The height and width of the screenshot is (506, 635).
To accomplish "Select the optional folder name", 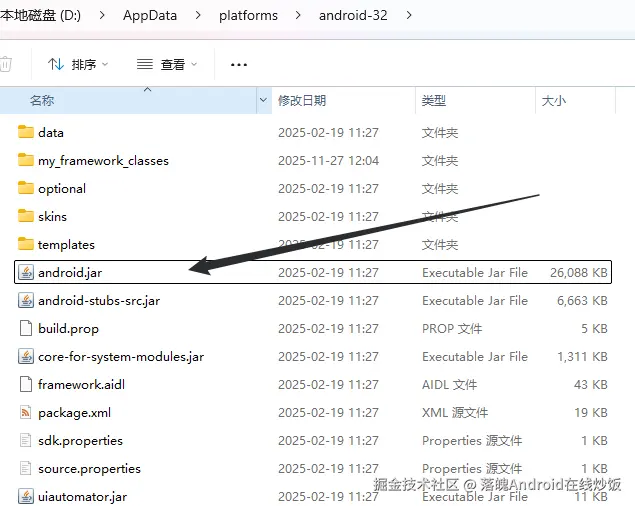I will click(62, 189).
